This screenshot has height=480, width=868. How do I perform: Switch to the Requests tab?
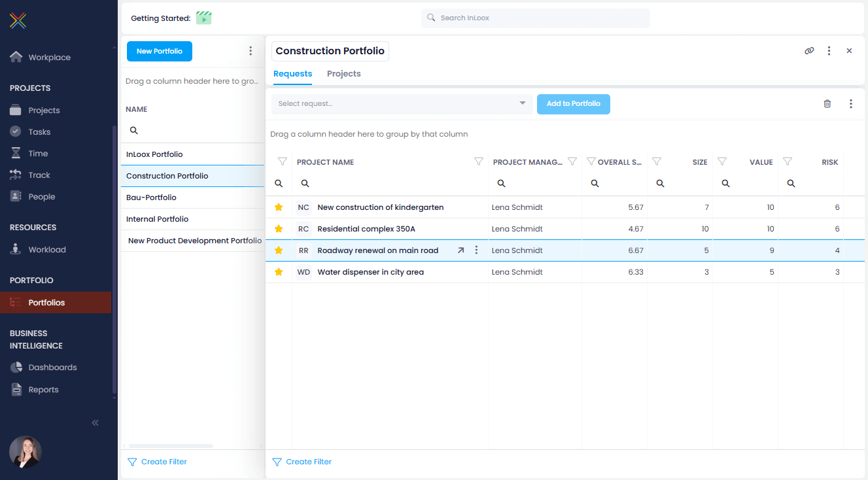(x=292, y=74)
